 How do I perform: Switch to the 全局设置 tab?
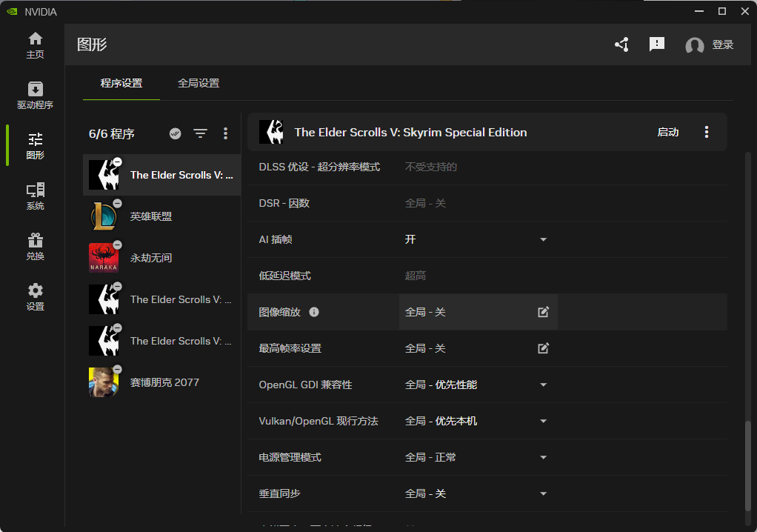coord(199,83)
